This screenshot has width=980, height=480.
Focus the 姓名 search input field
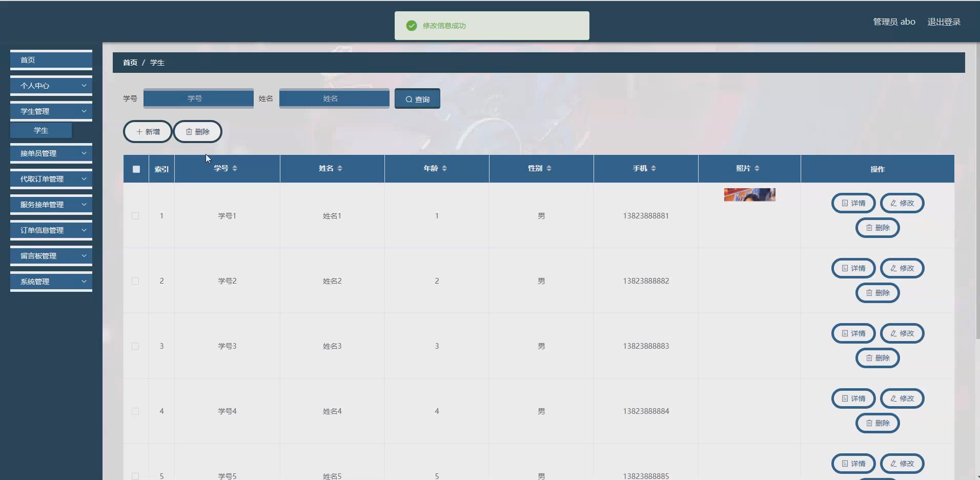click(x=334, y=98)
